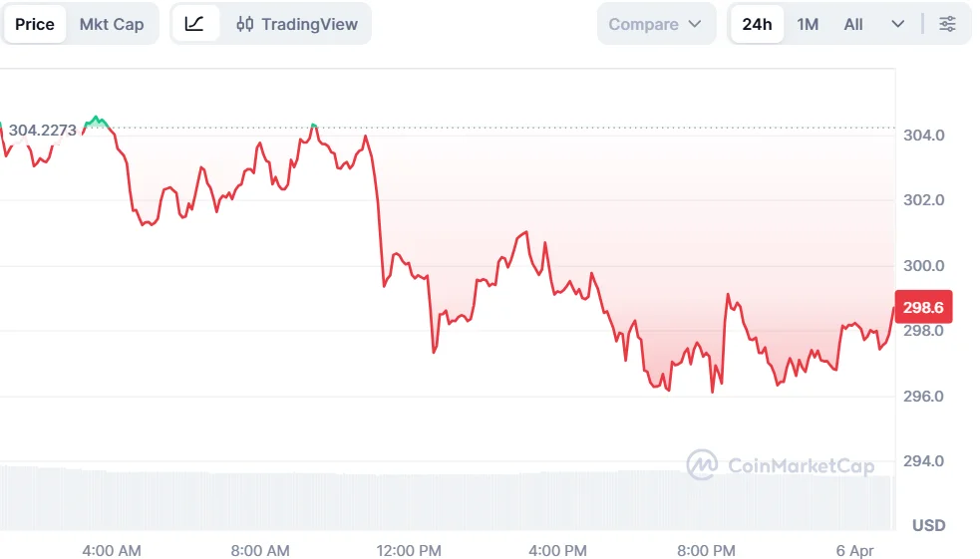Click the TradingView candlestick icon
Viewport: 980px width, 559px height.
pos(245,24)
